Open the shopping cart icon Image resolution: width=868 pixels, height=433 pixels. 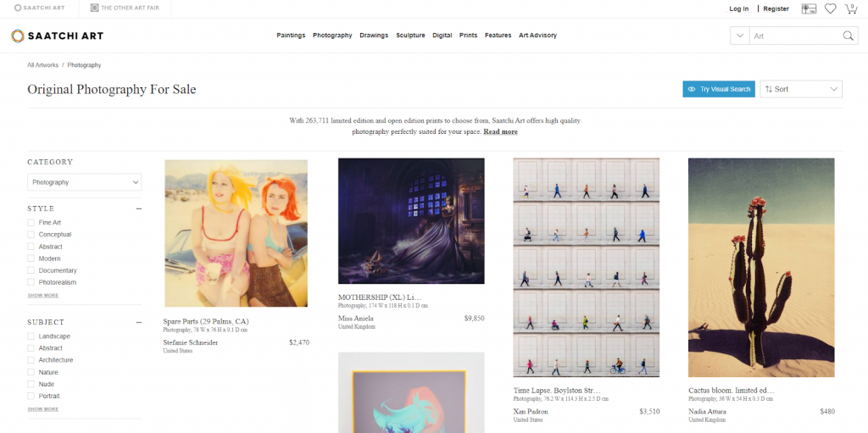click(851, 8)
